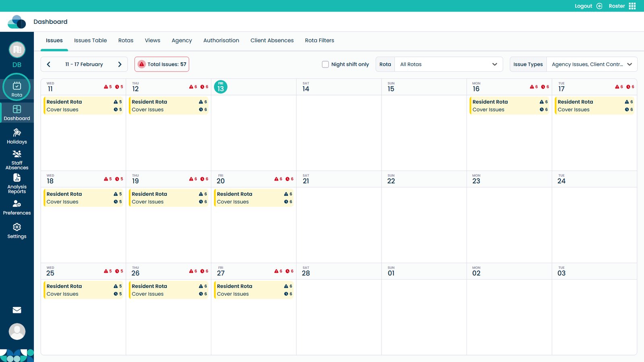Open Preferences from the sidebar

(17, 208)
